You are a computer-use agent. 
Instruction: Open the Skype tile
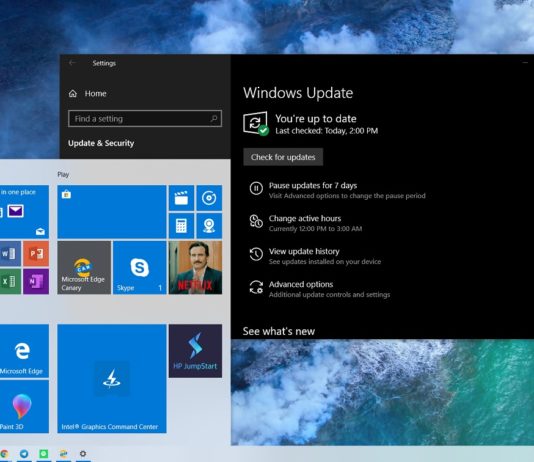[x=140, y=267]
